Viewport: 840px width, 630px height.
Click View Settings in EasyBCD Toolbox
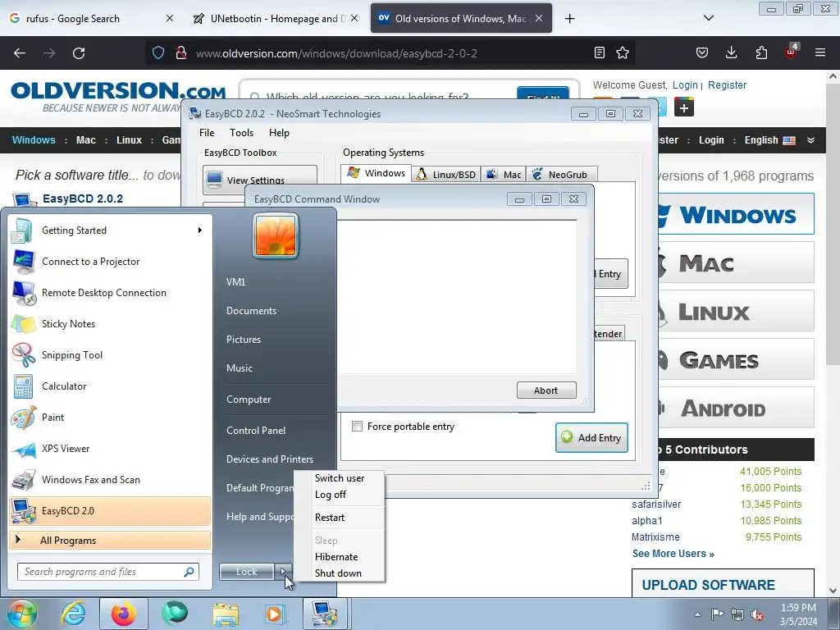pos(260,180)
